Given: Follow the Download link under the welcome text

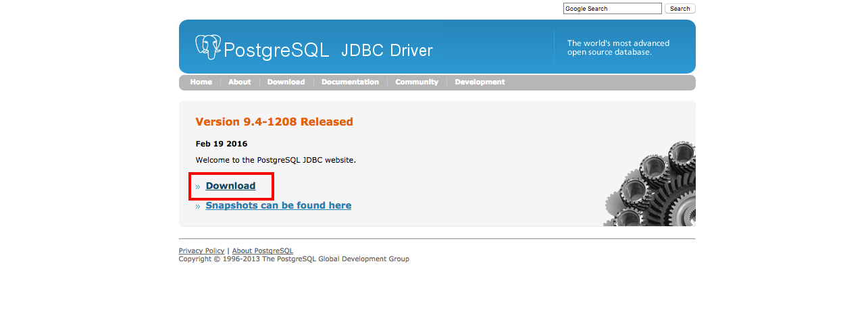Looking at the screenshot, I should [x=230, y=186].
